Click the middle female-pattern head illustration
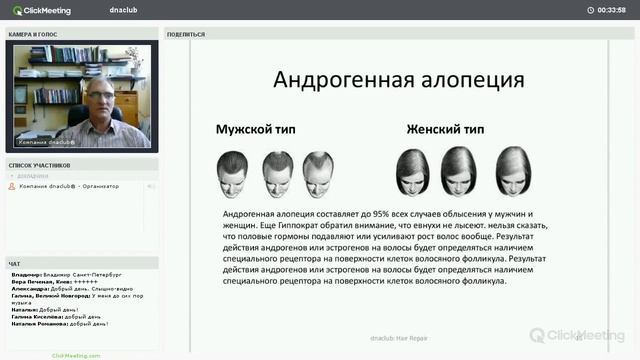Image resolution: width=640 pixels, height=360 pixels. [x=458, y=171]
